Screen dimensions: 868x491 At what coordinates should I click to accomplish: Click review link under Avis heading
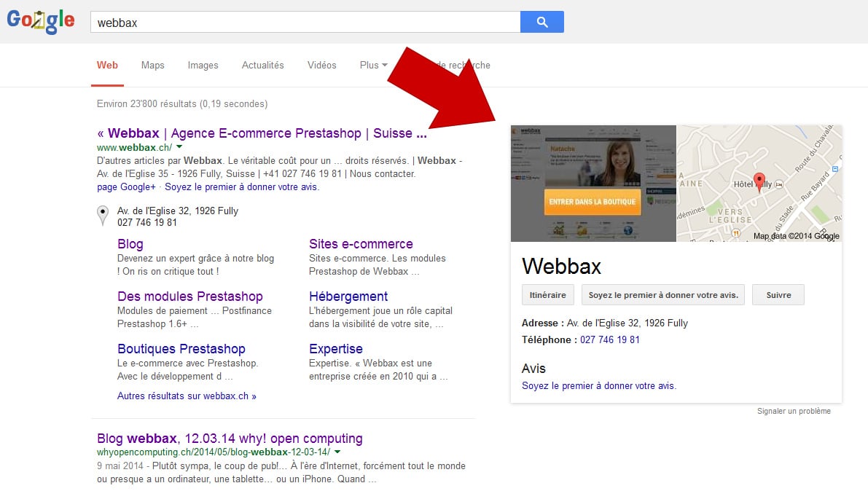(x=599, y=386)
